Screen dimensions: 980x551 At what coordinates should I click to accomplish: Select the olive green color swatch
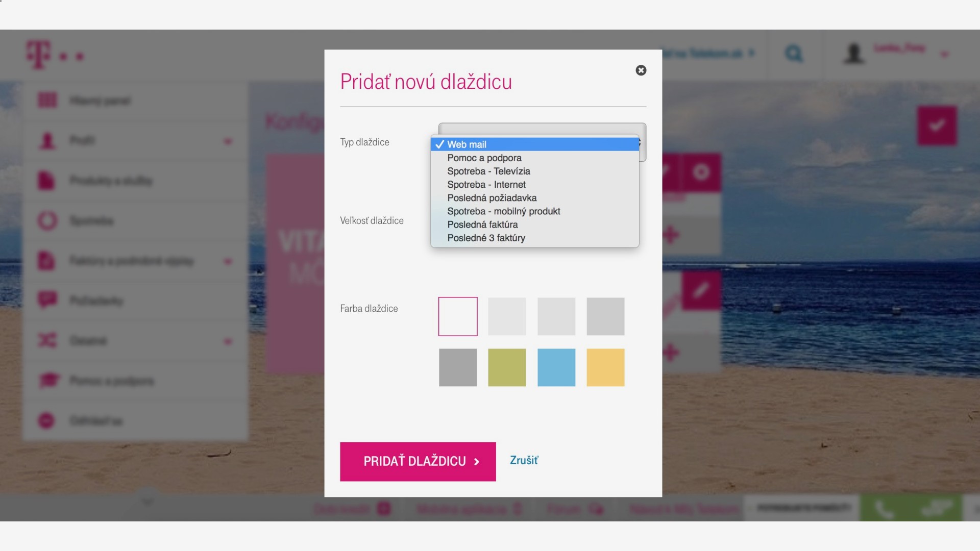506,367
